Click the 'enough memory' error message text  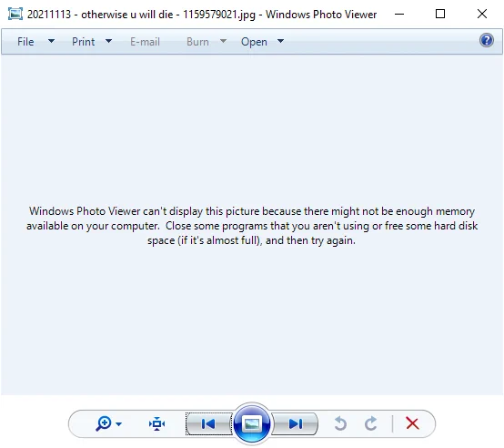(x=252, y=226)
